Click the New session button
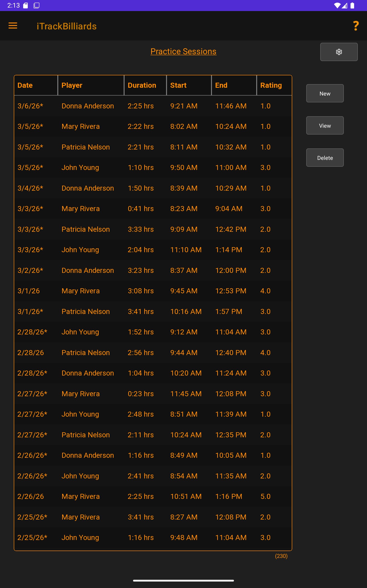 (325, 93)
